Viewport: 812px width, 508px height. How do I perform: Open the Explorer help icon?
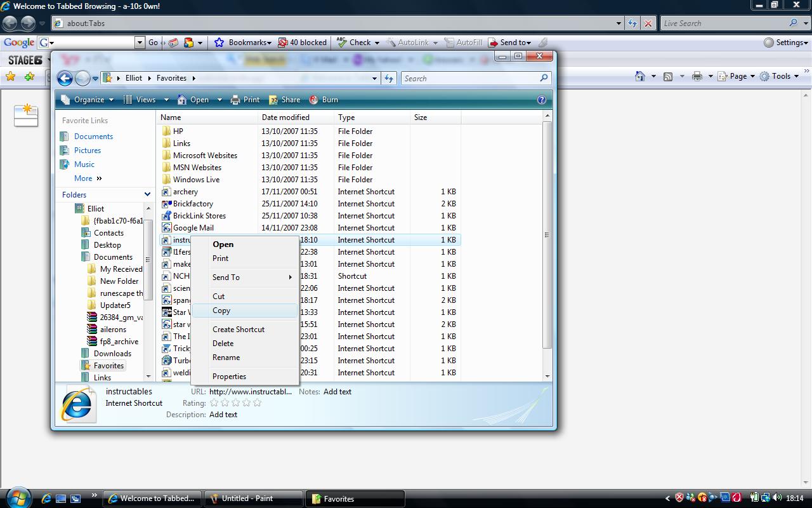pyautogui.click(x=542, y=100)
